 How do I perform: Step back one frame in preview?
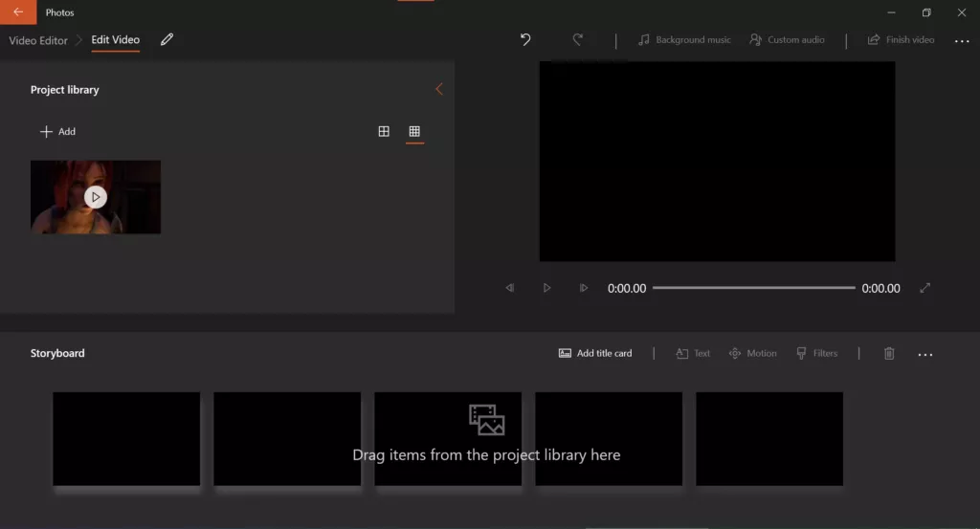510,288
